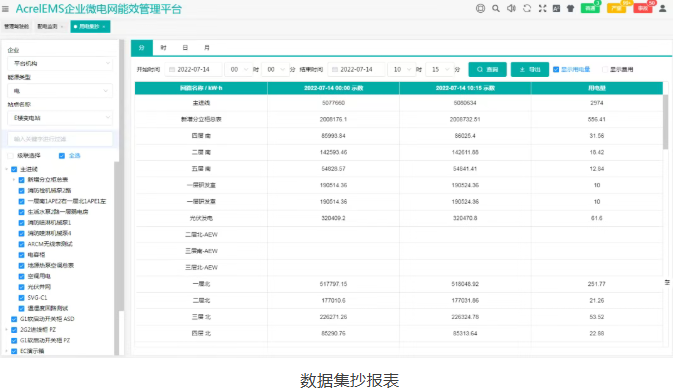Open the yellow 99+ alert badge button

[x=616, y=8]
